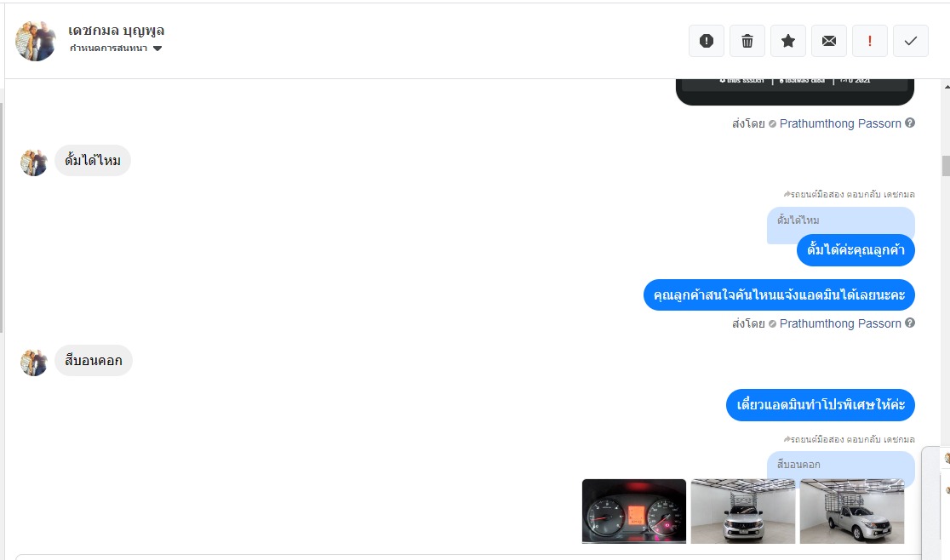
Task: Open the side-view pickup truck photo
Action: 852,511
